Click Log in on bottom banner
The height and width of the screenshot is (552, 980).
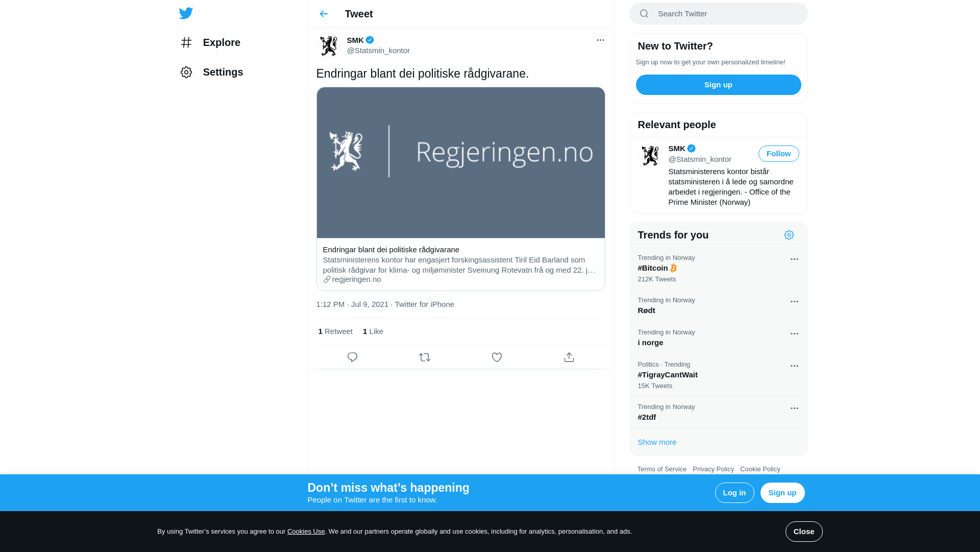734,493
